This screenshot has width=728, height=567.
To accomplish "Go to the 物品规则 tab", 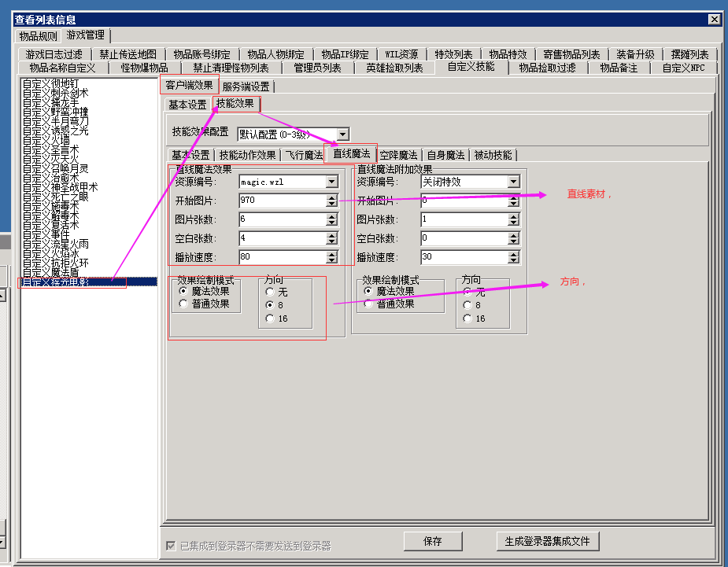I will (x=38, y=35).
